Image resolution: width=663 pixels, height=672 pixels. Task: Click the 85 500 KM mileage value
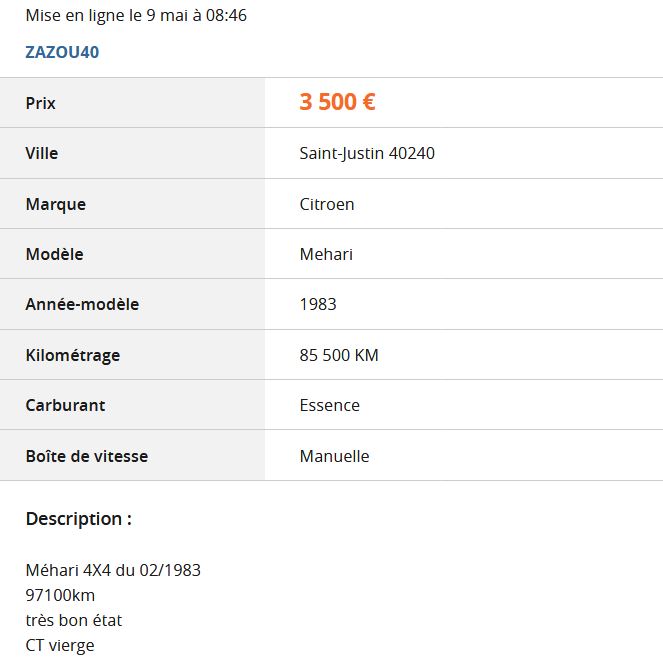click(x=339, y=355)
